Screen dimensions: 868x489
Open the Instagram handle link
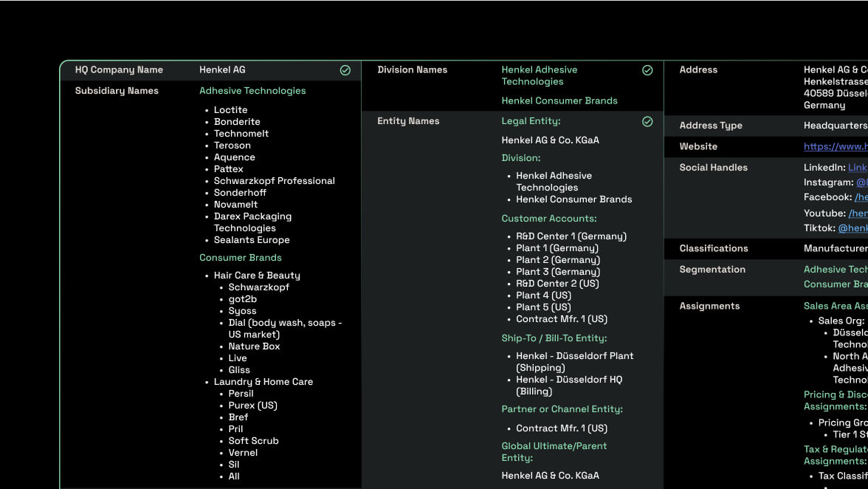coord(861,182)
